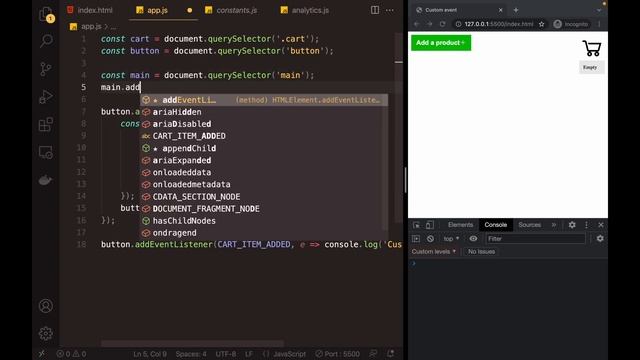This screenshot has width=640, height=360.
Task: Click the browser address bar URL
Action: pos(499,24)
